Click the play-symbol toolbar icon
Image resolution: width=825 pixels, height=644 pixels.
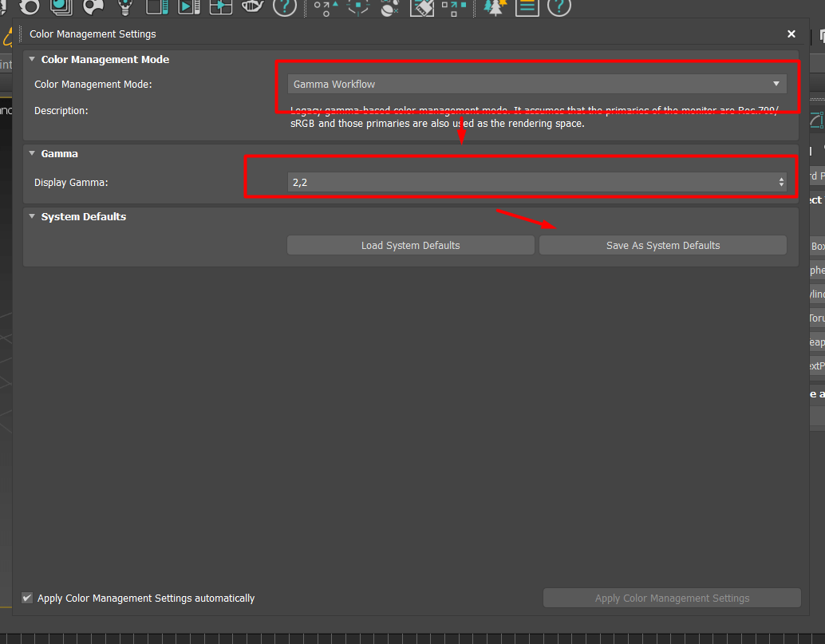189,7
